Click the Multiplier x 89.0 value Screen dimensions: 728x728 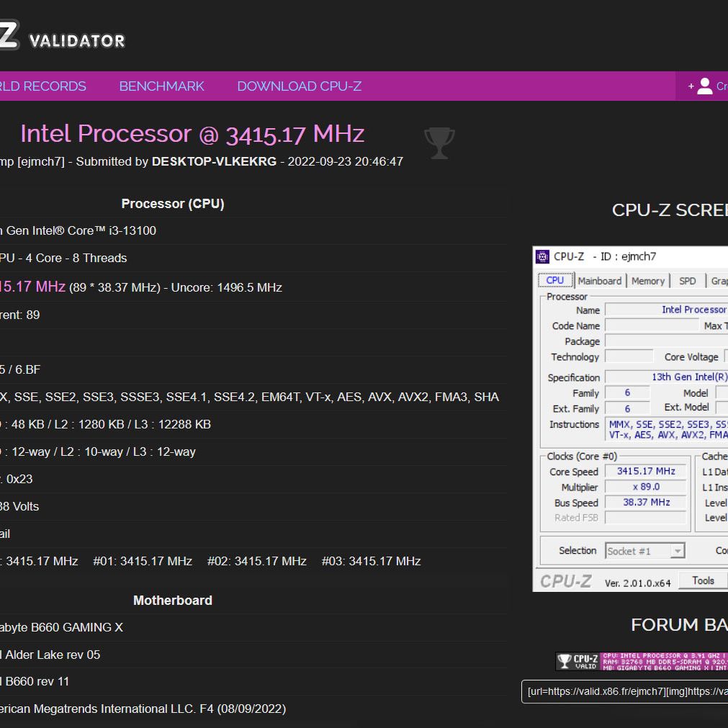(646, 487)
